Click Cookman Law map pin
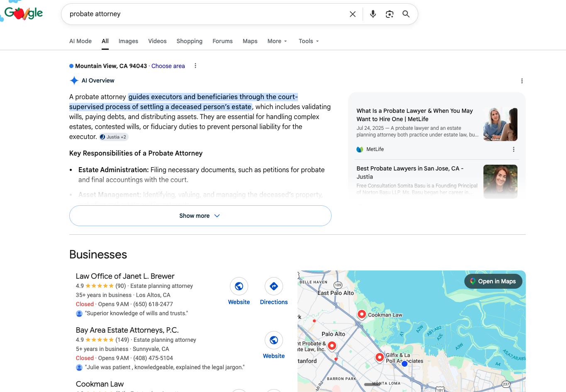This screenshot has width=566, height=392. pos(362,314)
